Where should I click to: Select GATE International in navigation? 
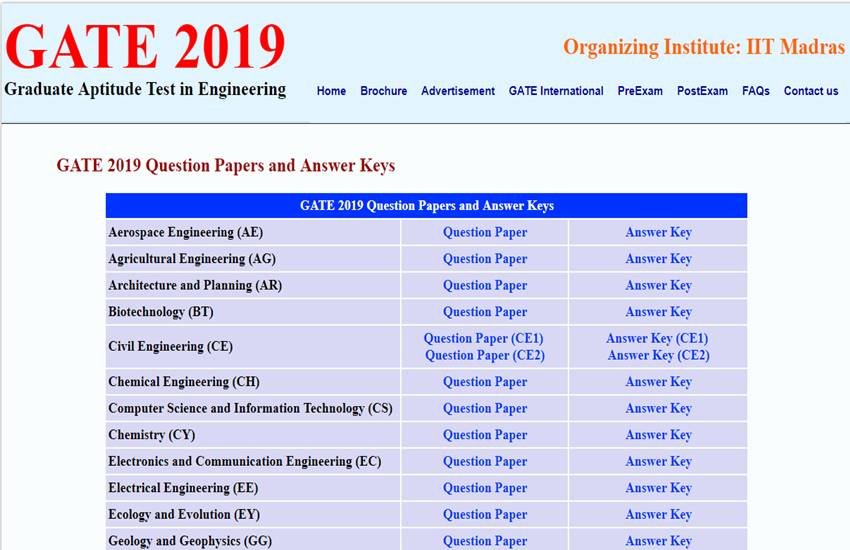point(555,91)
